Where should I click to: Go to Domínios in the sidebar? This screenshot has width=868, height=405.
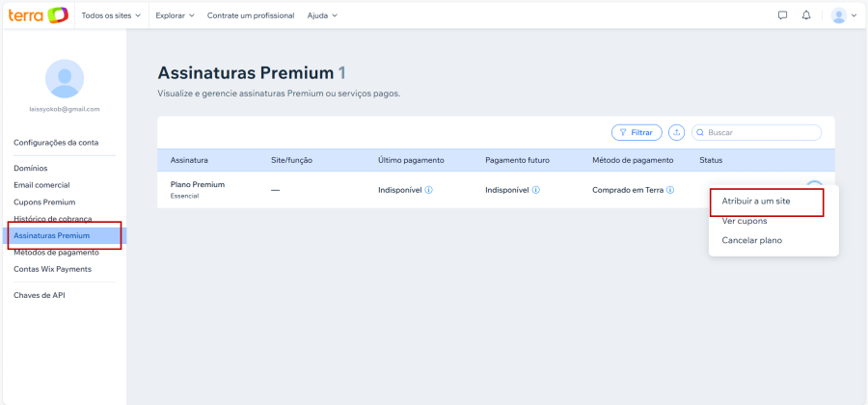(x=30, y=168)
